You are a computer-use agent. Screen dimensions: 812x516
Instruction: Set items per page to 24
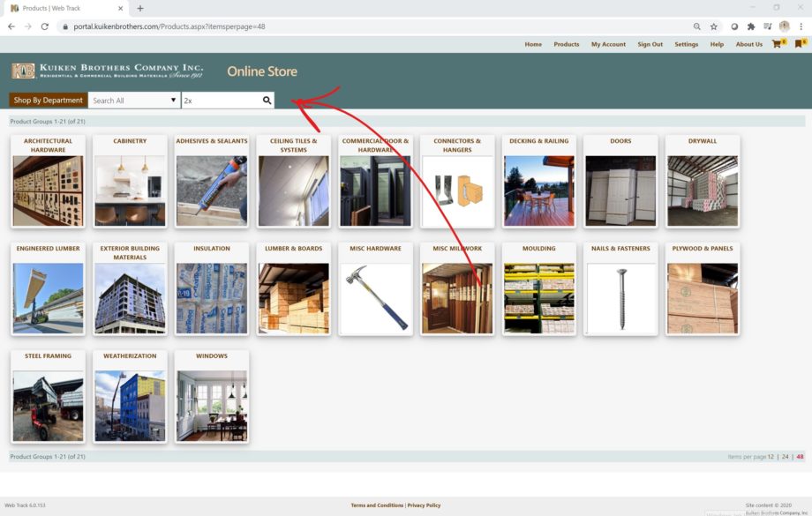click(785, 457)
